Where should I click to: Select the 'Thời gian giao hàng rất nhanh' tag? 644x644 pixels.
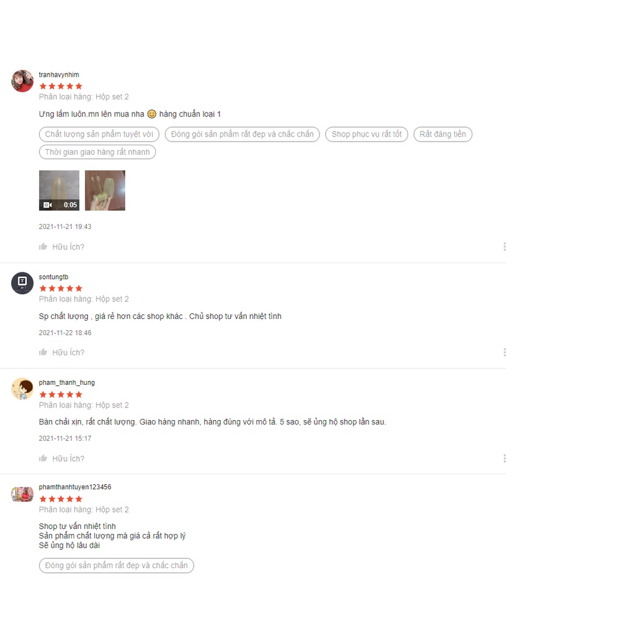click(97, 152)
